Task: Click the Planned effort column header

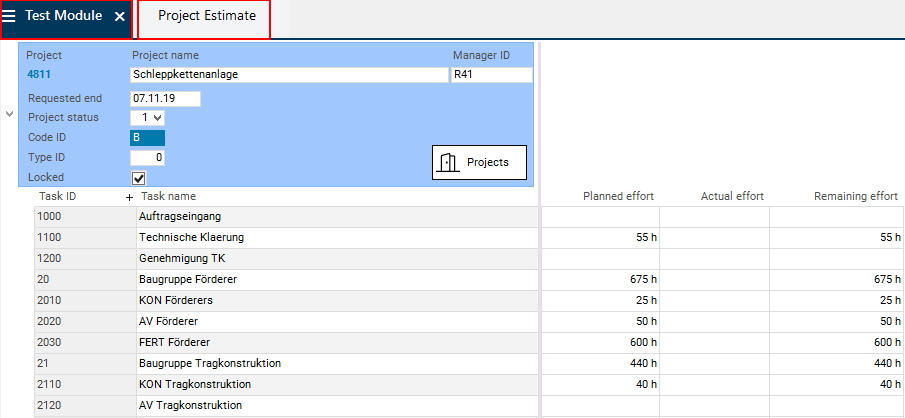Action: click(x=620, y=197)
